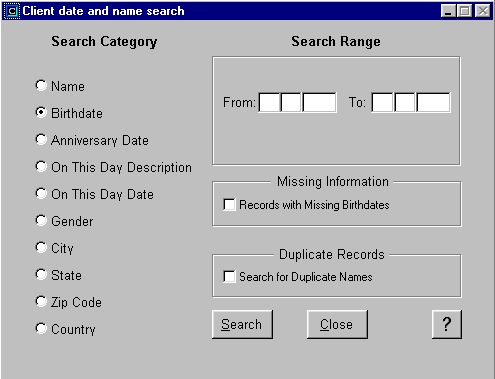495x379 pixels.
Task: Open the title bar system menu icon
Action: (x=12, y=11)
